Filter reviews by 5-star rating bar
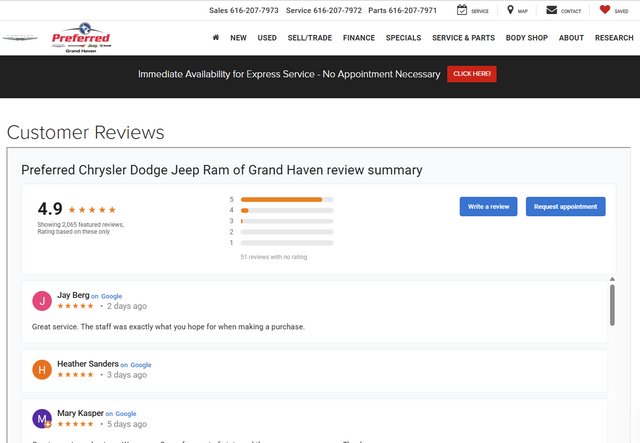 click(287, 199)
